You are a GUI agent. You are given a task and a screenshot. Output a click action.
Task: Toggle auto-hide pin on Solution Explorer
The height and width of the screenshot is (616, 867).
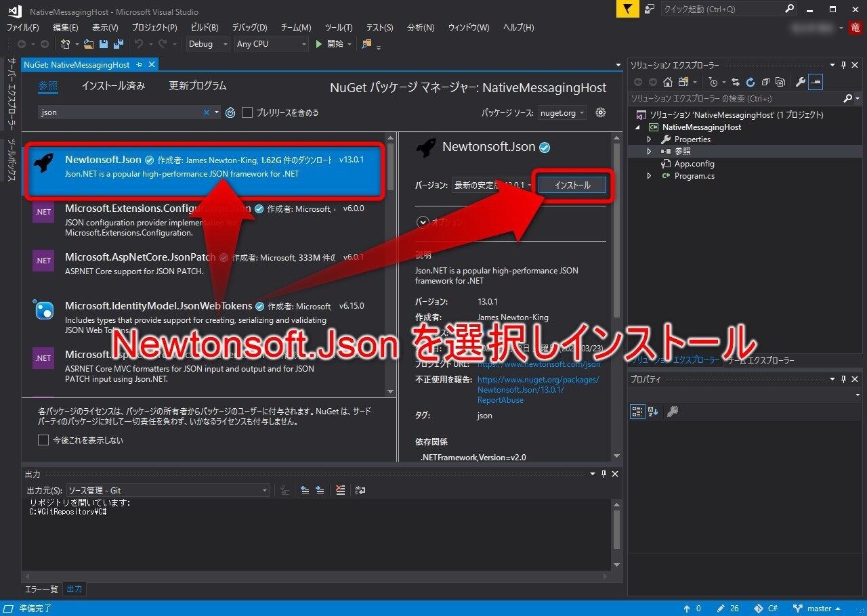click(843, 65)
